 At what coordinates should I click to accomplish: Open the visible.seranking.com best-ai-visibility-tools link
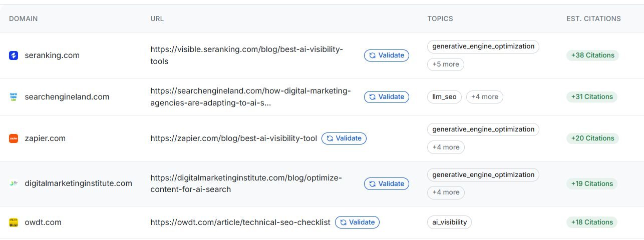pos(246,55)
